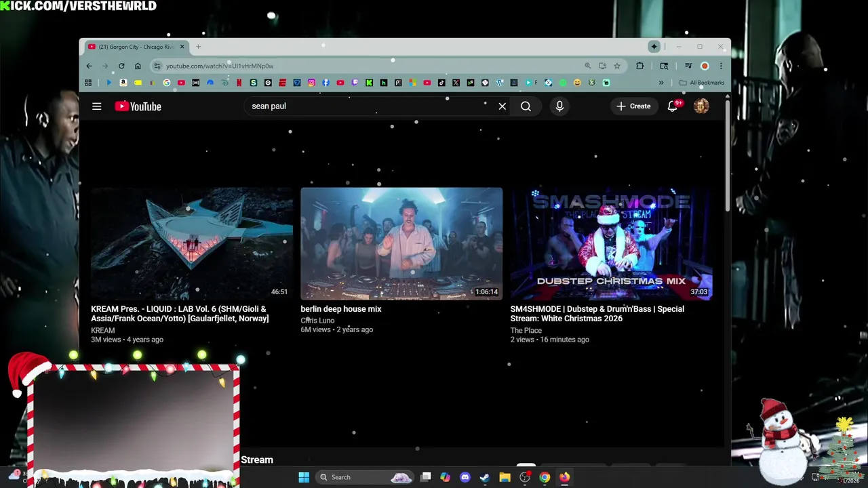Open the 'KREAM Pres. - LIQUID : LAB Vol. 6' title
Screen dimensions: 868x488
[x=180, y=314]
